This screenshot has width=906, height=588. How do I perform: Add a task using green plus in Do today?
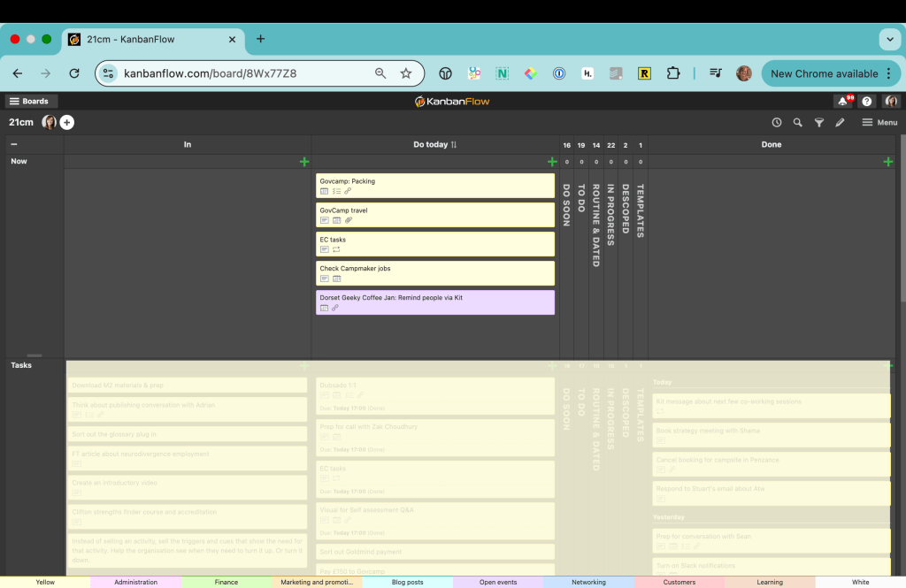550,162
